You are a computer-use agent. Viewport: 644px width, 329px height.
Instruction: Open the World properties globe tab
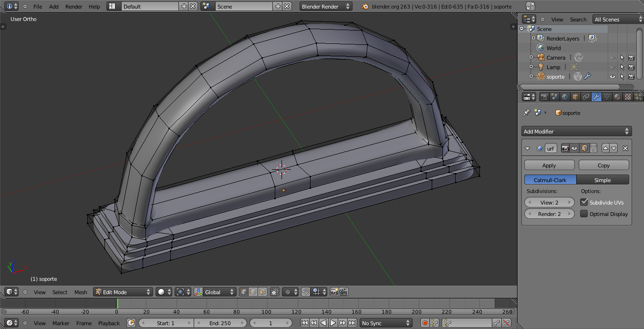point(565,97)
